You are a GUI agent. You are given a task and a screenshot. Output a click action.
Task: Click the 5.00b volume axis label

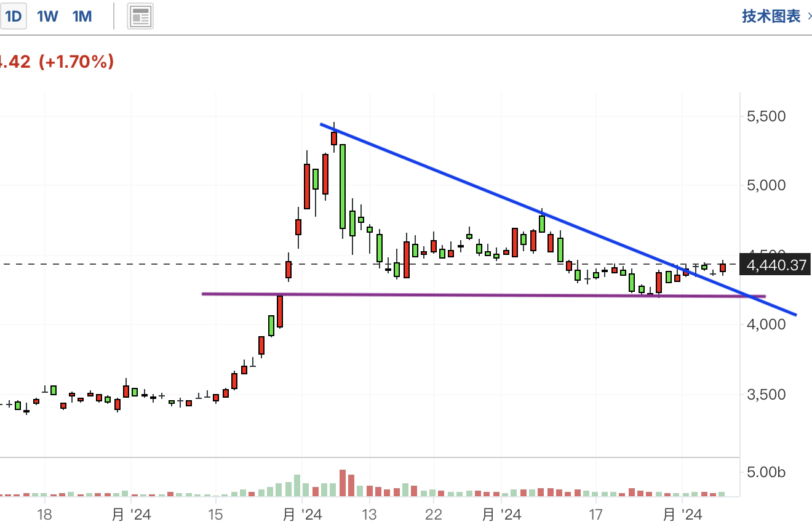pyautogui.click(x=766, y=473)
